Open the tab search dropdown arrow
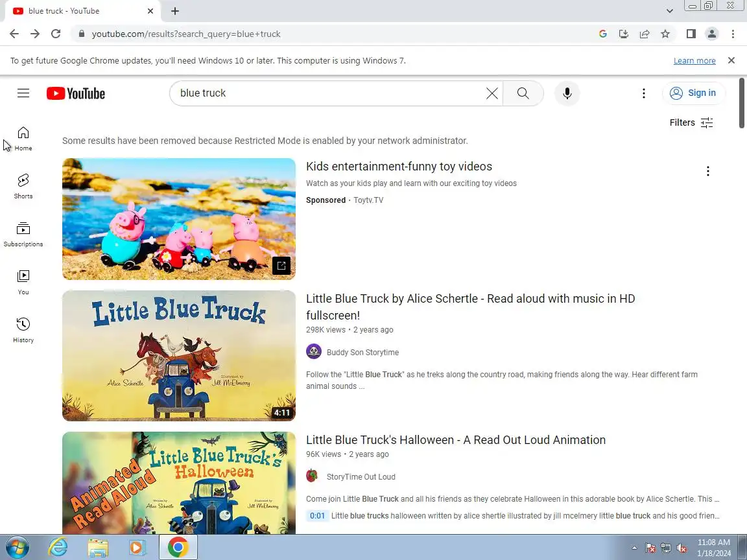This screenshot has height=560, width=747. (669, 11)
